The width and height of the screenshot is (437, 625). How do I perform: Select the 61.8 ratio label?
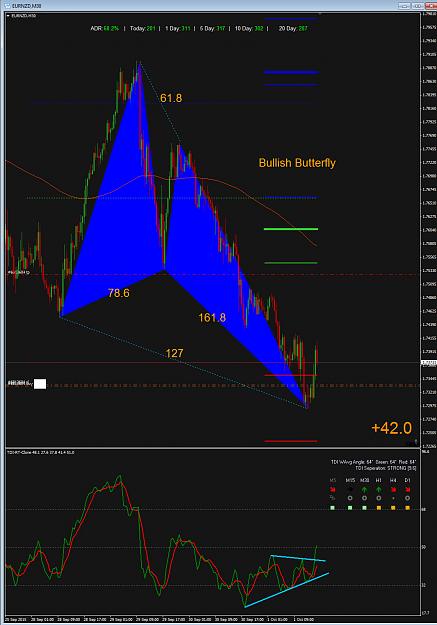tap(171, 98)
